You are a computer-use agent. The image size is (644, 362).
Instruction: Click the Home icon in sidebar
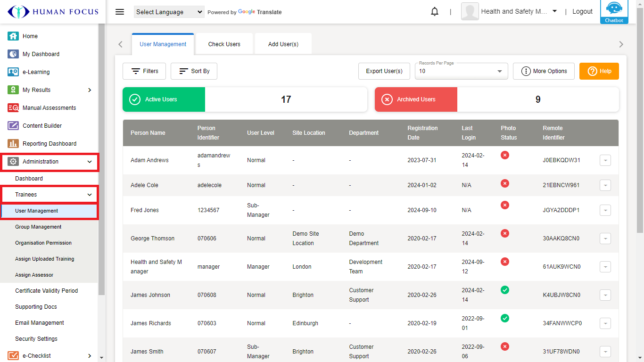tap(13, 36)
